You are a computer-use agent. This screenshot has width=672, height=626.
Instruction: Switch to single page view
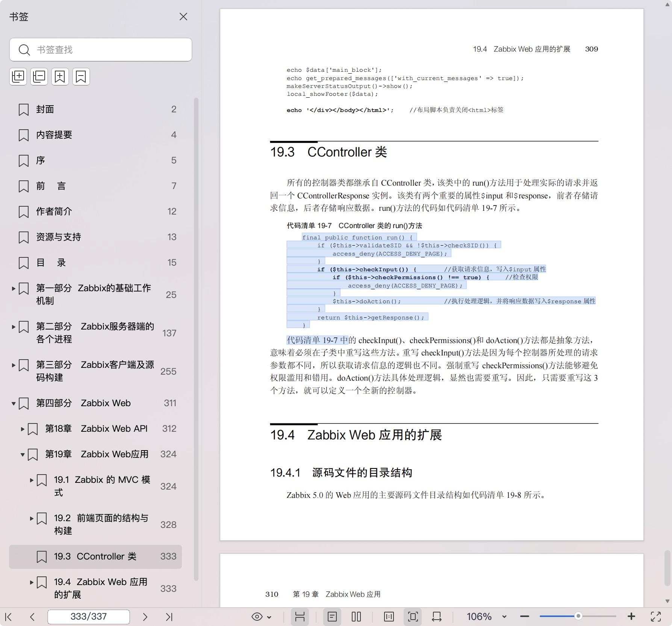(332, 617)
